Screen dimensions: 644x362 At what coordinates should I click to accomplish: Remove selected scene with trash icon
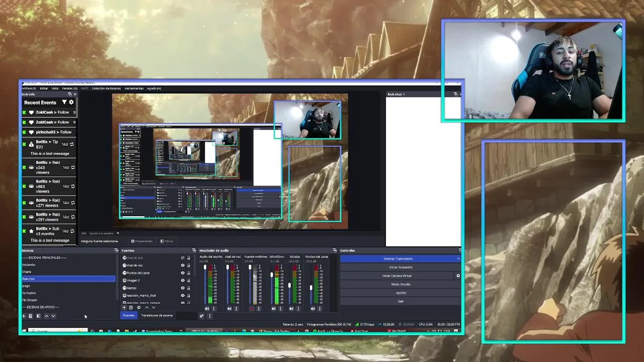[30, 316]
